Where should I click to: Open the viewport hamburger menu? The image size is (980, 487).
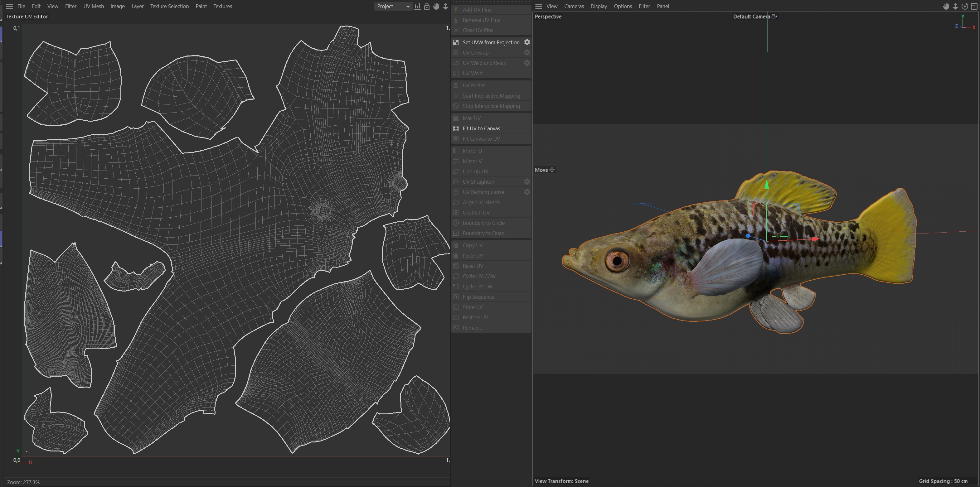pyautogui.click(x=538, y=7)
